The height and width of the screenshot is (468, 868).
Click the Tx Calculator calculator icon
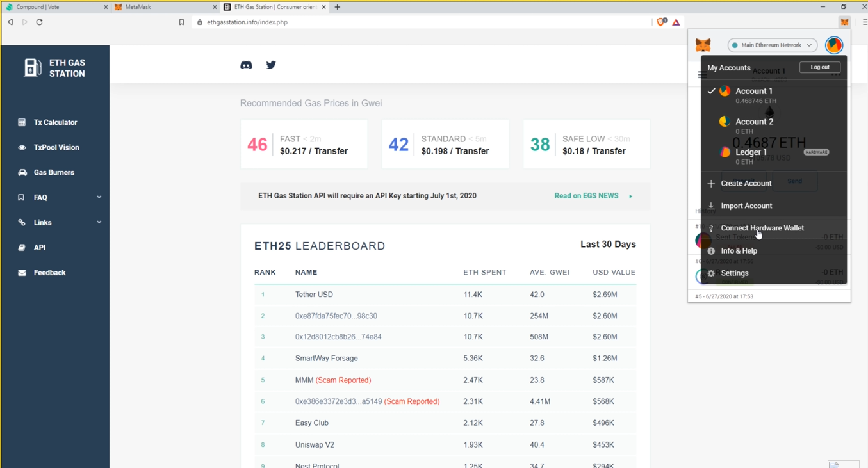pos(22,122)
